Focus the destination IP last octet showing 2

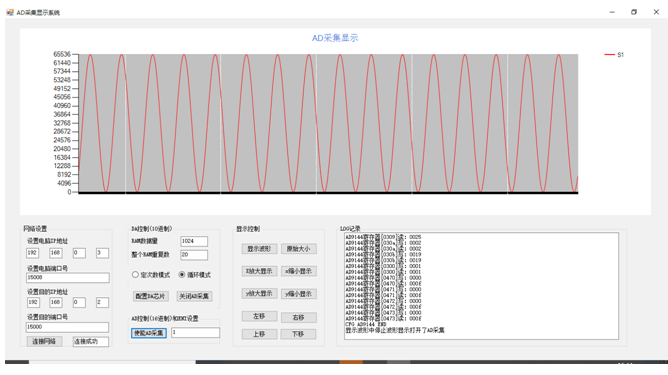coord(102,303)
